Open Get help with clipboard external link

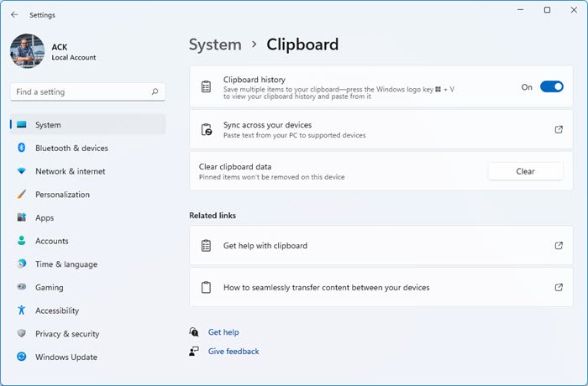[559, 246]
